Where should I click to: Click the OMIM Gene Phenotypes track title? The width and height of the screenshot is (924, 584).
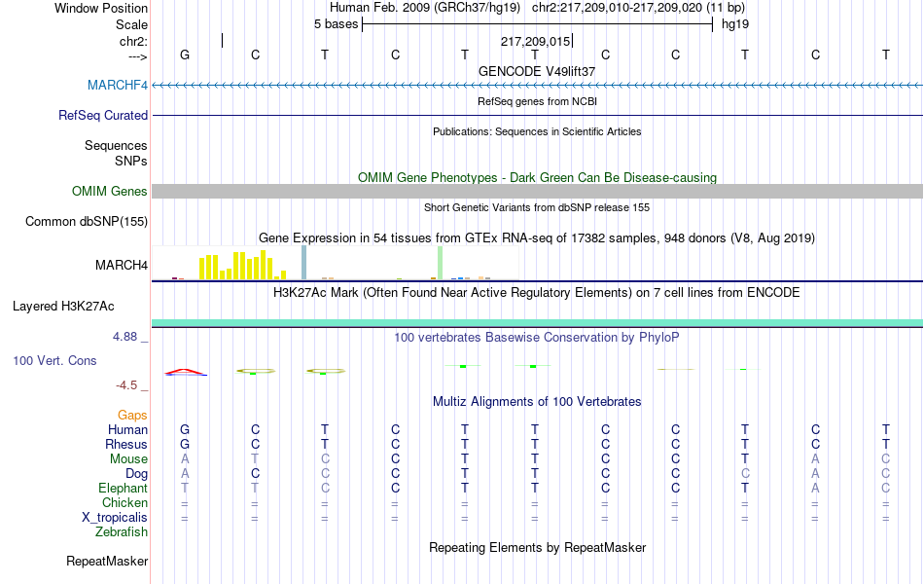click(x=537, y=177)
